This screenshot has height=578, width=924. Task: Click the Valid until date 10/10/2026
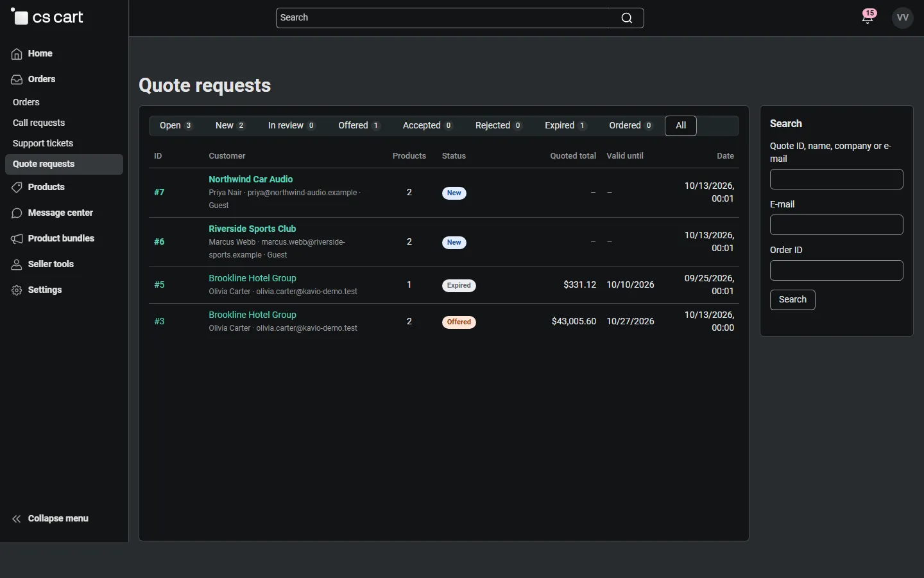point(631,285)
